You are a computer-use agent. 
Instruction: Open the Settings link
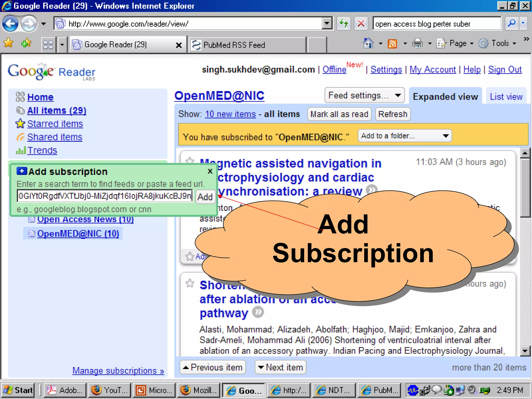pyautogui.click(x=386, y=69)
